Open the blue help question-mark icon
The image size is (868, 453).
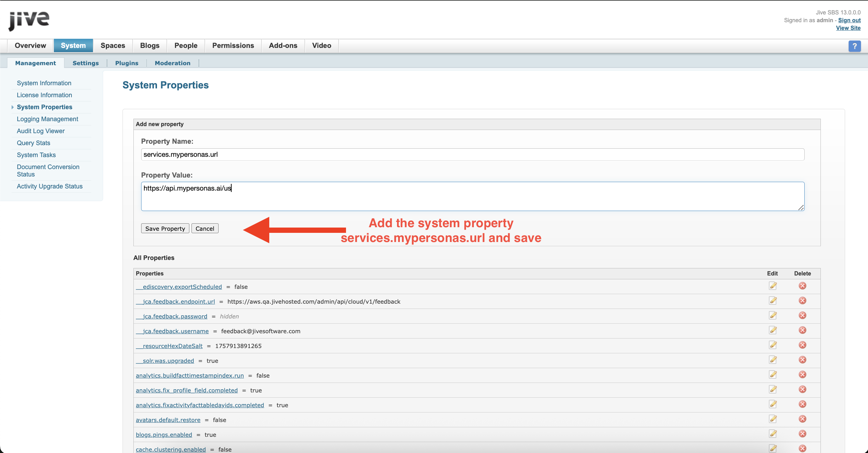pyautogui.click(x=854, y=46)
